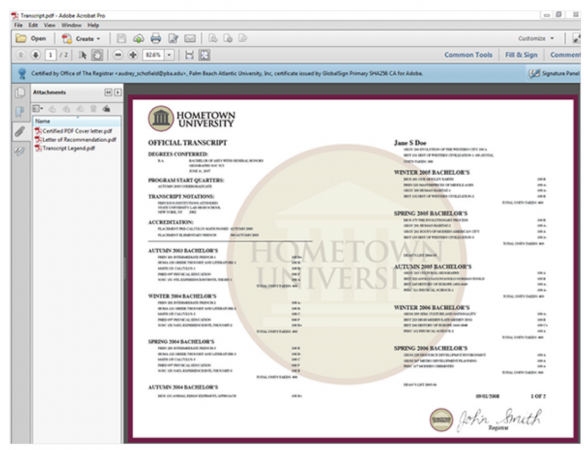Toggle the Signatures pen panel icon
Screen dimensions: 588x450
click(20, 151)
